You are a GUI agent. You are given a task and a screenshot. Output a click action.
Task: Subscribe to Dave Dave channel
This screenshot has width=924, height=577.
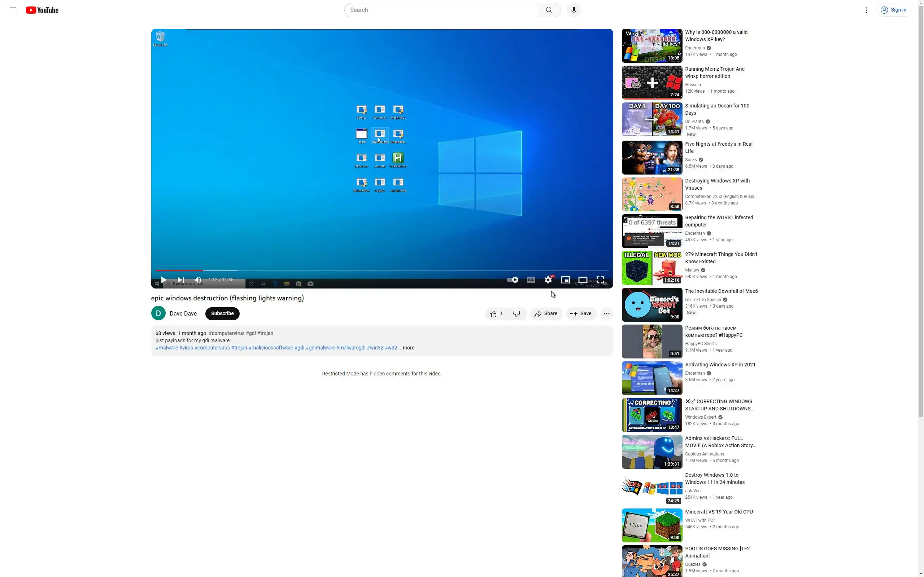coord(222,314)
